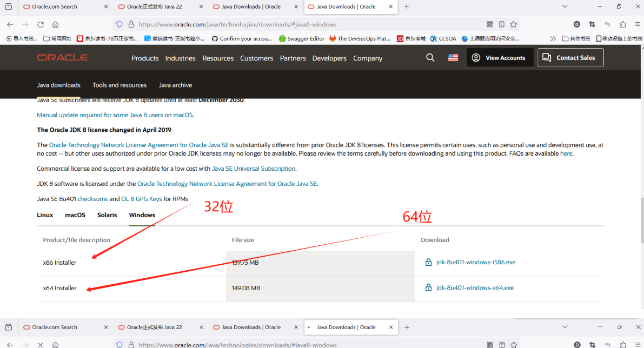
Task: Open Tools and resources sub-navigation item
Action: coord(119,85)
